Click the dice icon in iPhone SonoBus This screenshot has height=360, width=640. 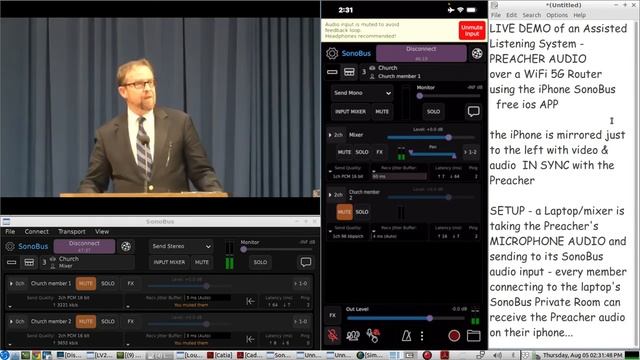[x=477, y=53]
